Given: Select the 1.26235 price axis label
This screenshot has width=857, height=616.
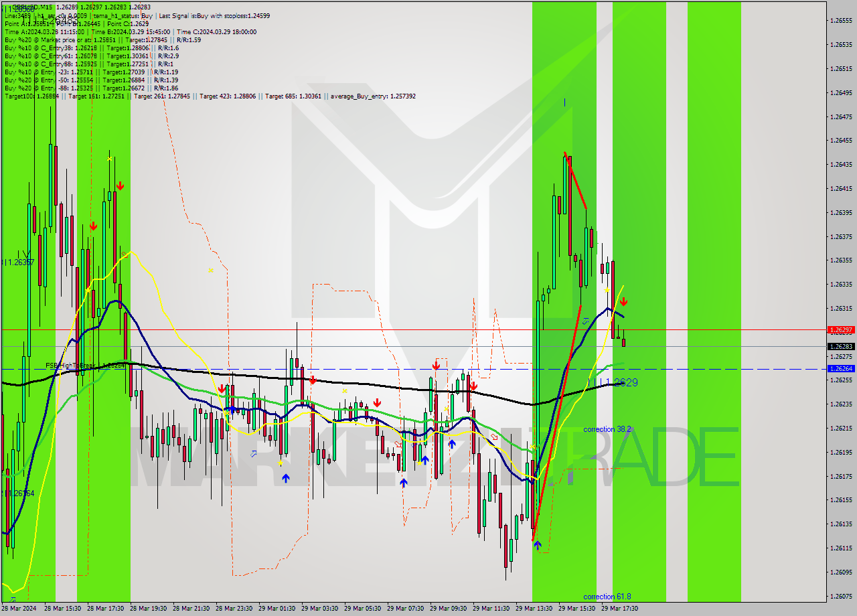Looking at the screenshot, I should pos(841,404).
